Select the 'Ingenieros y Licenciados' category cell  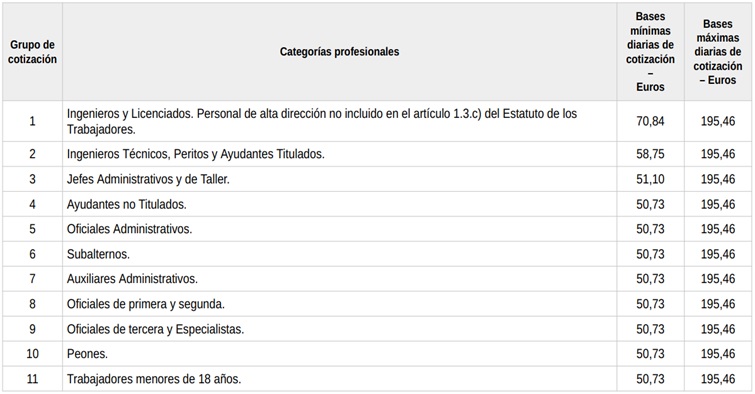339,121
